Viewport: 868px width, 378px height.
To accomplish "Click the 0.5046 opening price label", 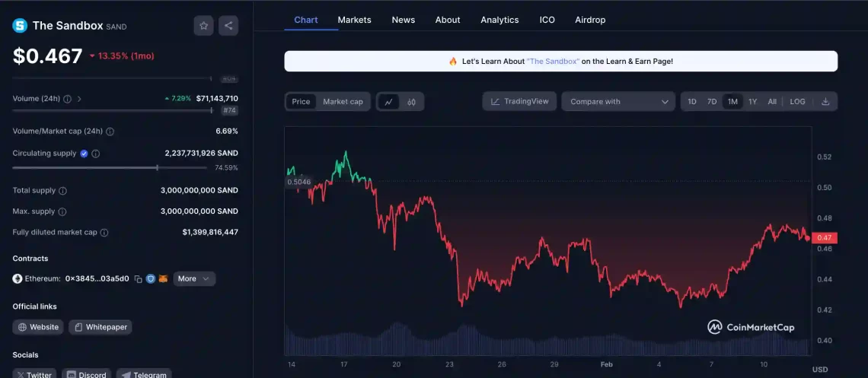I will tap(299, 182).
